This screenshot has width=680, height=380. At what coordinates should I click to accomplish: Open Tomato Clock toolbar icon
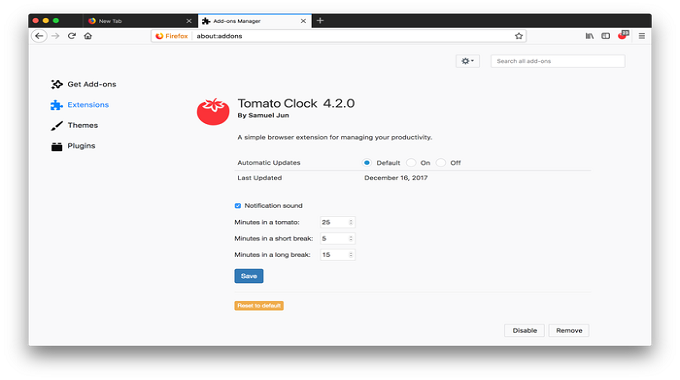[623, 35]
